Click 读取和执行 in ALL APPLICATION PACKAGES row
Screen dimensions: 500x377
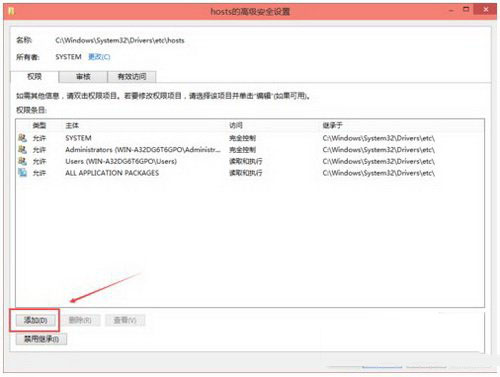[x=246, y=173]
